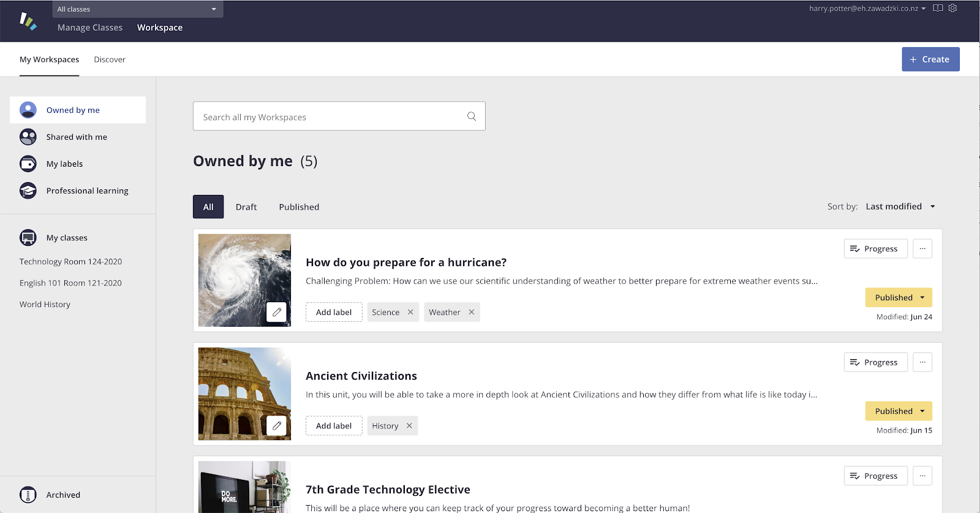
Task: Click the Search all my Workspaces field
Action: pyautogui.click(x=339, y=116)
